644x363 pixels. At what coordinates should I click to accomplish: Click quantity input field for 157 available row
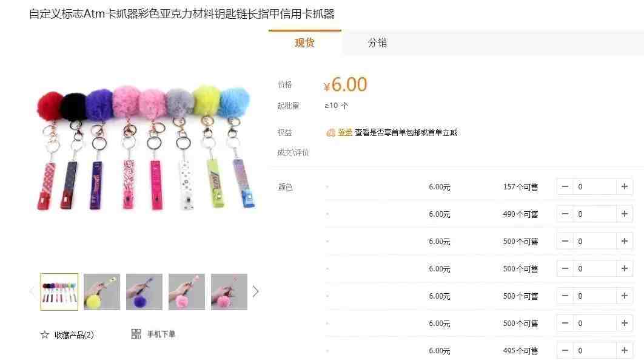(x=595, y=186)
